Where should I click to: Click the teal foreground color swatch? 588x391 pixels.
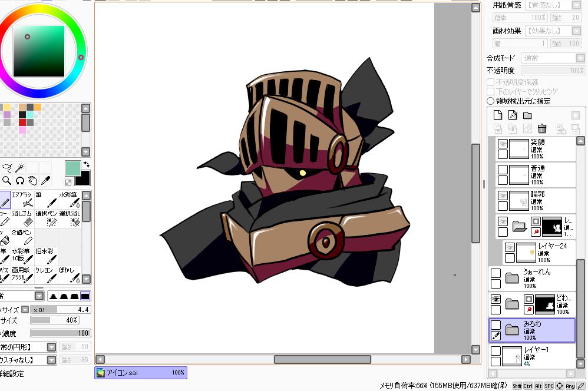72,168
